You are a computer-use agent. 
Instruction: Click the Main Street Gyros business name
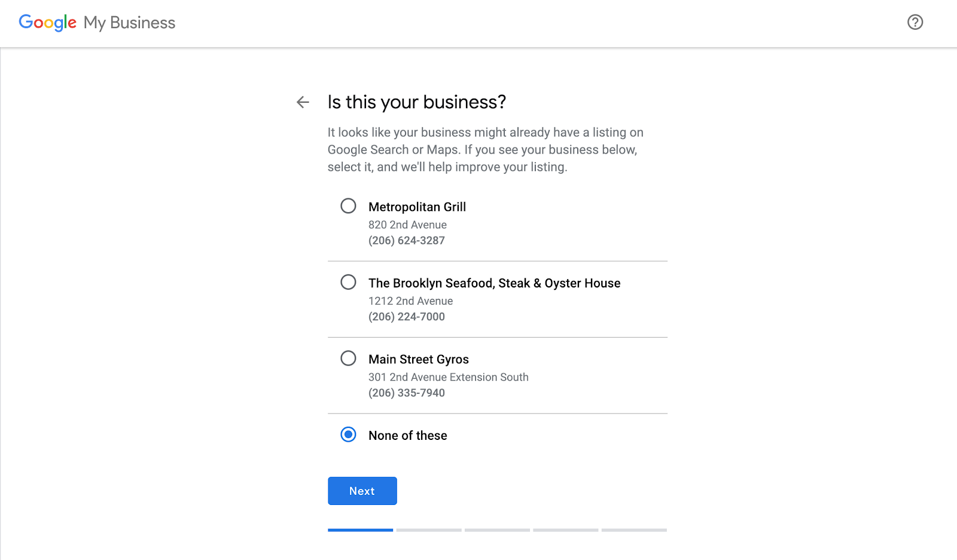click(x=419, y=359)
